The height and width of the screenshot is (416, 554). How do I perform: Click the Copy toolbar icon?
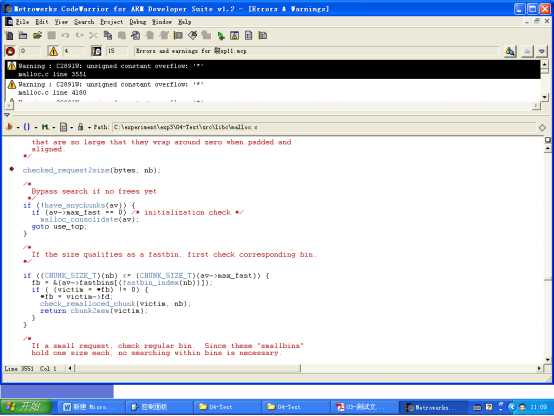tap(107, 35)
